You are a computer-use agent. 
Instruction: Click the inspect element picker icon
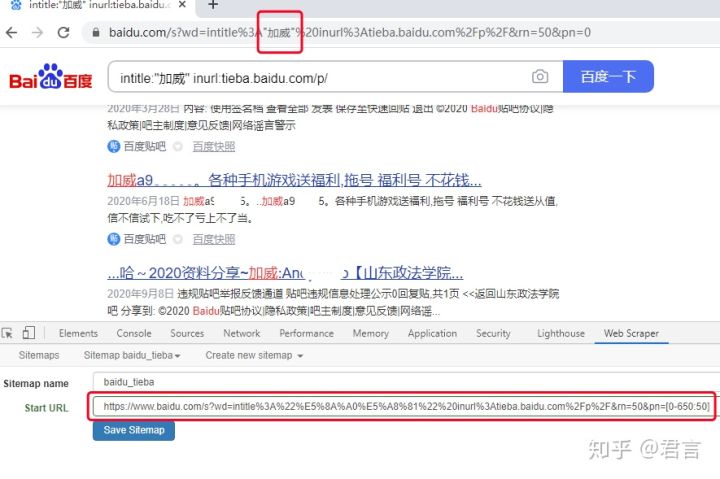click(x=7, y=333)
